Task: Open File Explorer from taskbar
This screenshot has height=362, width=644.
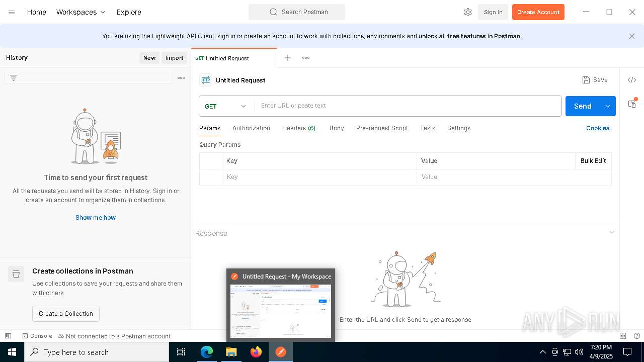Action: tap(231, 352)
